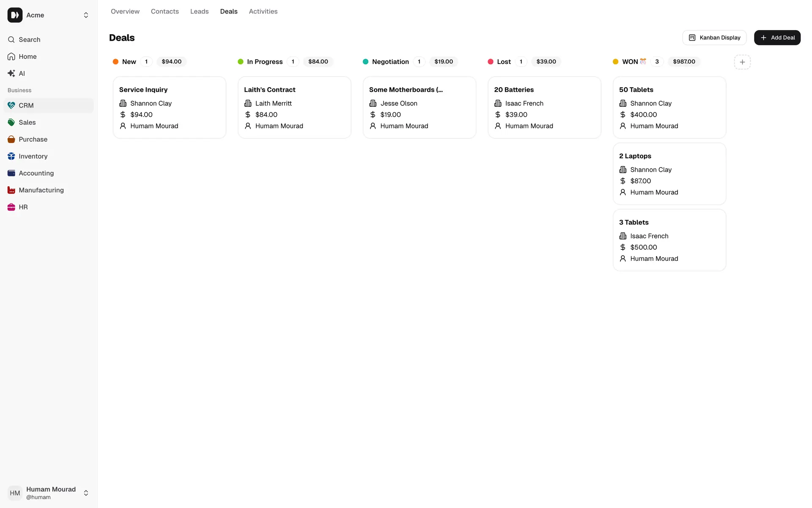
Task: Open the Search sidebar item
Action: (30, 39)
